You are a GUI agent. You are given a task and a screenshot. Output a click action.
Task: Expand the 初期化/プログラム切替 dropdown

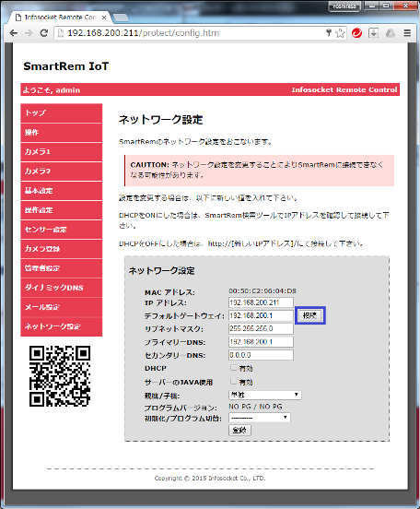pyautogui.click(x=260, y=418)
